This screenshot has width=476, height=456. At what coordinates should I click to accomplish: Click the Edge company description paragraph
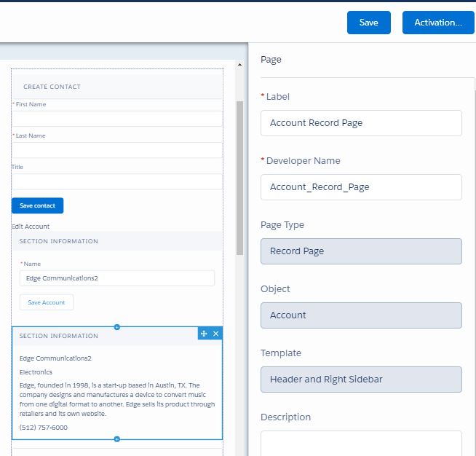coord(117,399)
